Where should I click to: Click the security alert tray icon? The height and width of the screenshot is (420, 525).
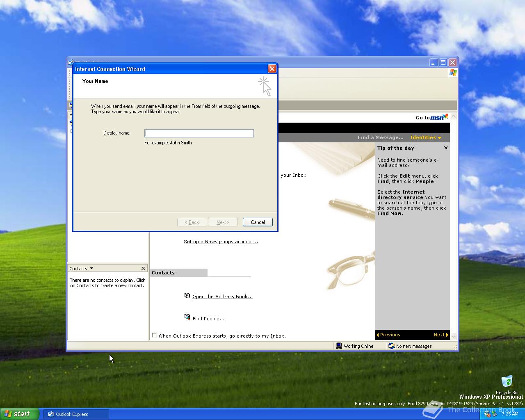pos(487,414)
